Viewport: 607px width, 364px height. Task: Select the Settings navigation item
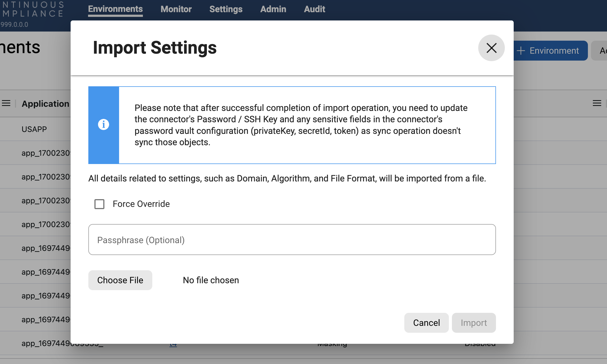[226, 9]
